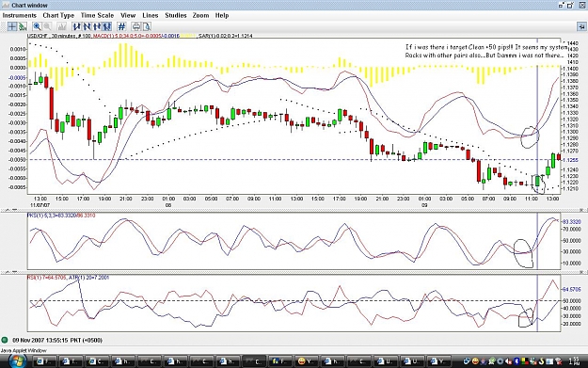Click the grayed bar histogram toolbar icon
Image resolution: width=588 pixels, height=368 pixels.
[x=62, y=26]
